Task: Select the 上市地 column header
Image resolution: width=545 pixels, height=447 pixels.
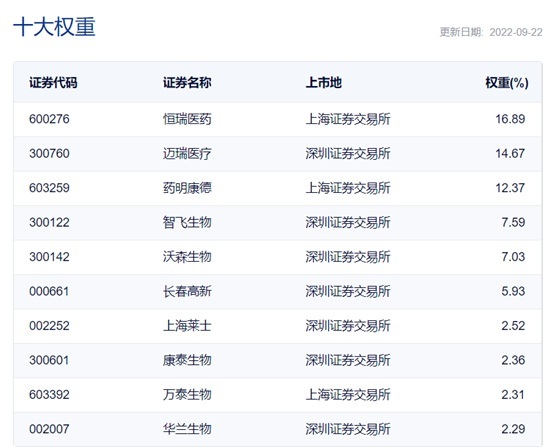Action: click(324, 83)
